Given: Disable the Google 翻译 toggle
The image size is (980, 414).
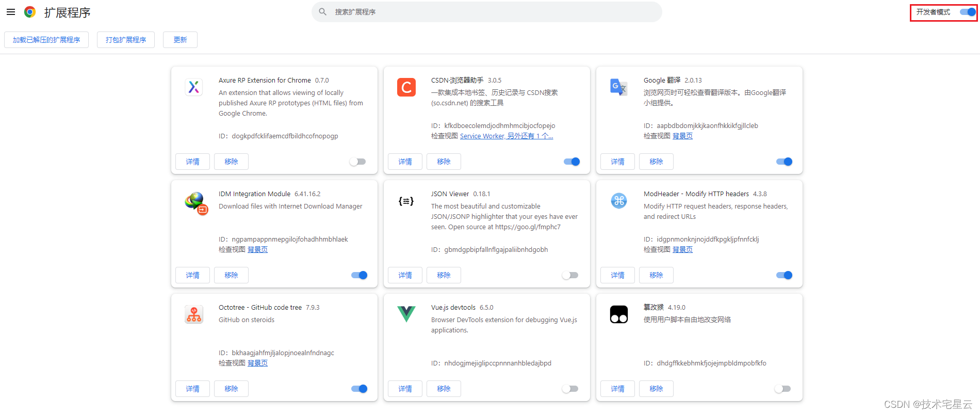Looking at the screenshot, I should click(x=784, y=162).
